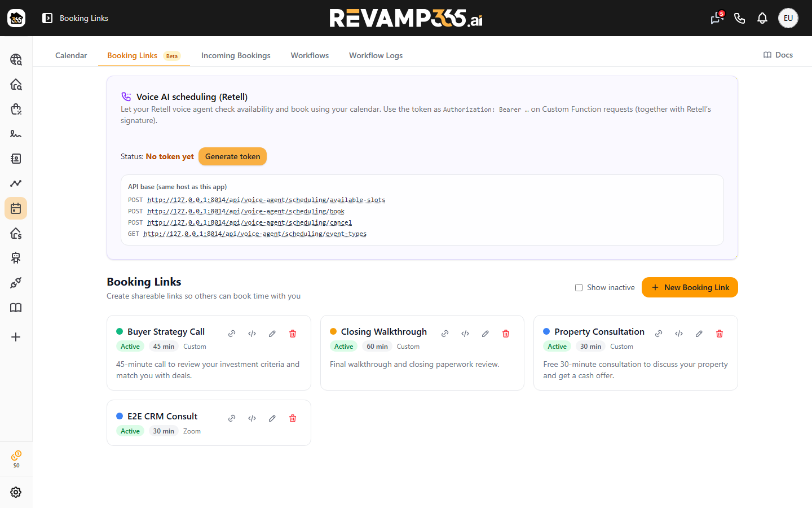This screenshot has height=508, width=812.
Task: Open the settings gear in the sidebar
Action: pos(16,492)
